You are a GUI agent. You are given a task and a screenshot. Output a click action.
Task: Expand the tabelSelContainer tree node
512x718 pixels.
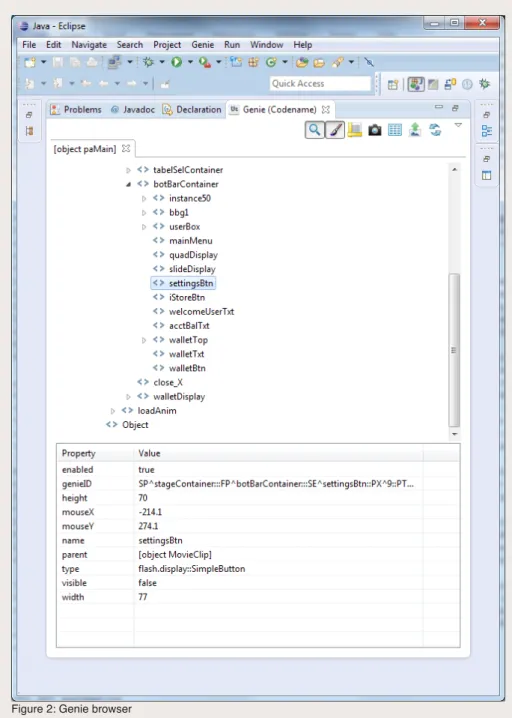[x=128, y=170]
